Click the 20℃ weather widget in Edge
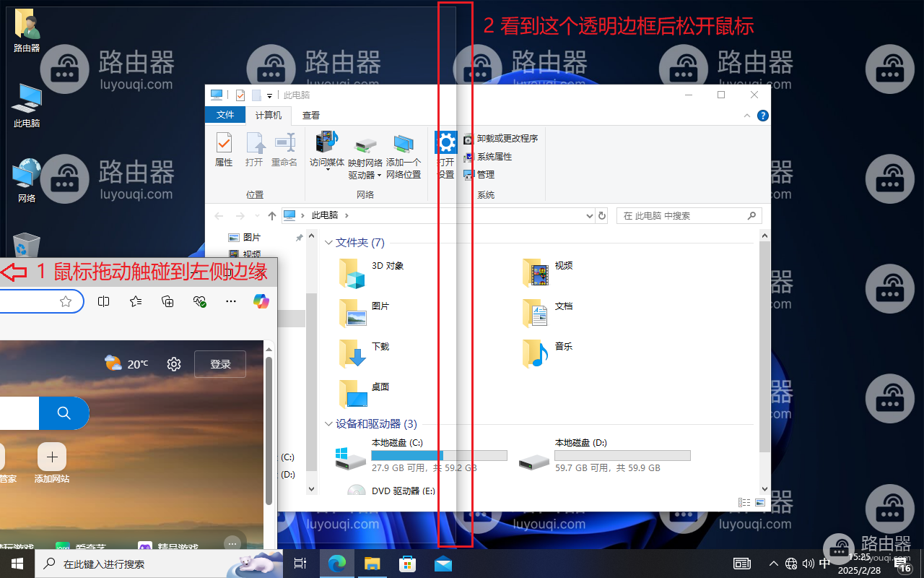Screen dimensions: 924x578 click(x=127, y=363)
